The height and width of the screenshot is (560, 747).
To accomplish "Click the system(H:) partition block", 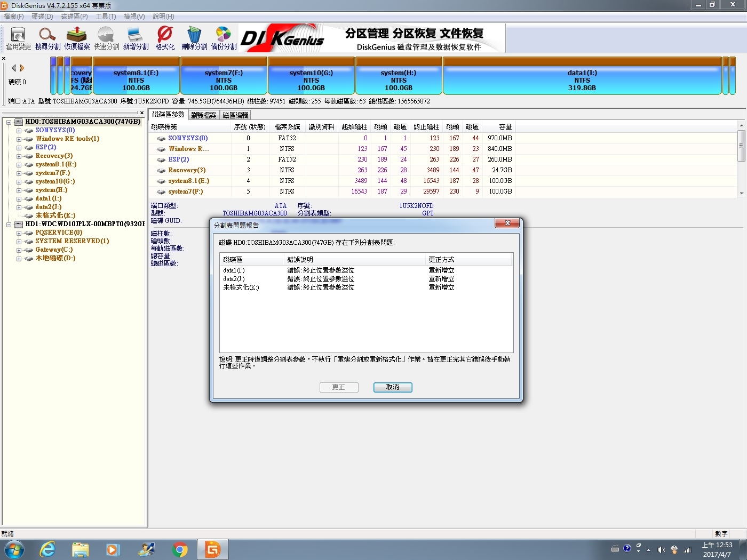I will [x=399, y=76].
